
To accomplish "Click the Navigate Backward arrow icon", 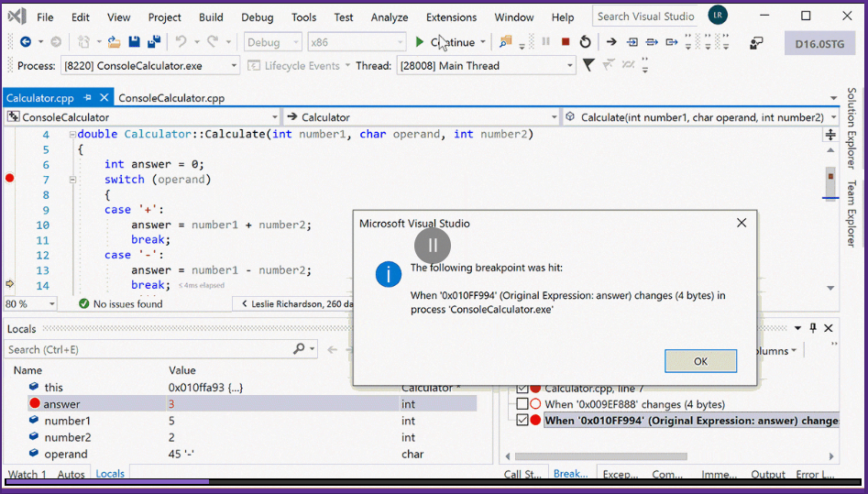I will click(25, 42).
